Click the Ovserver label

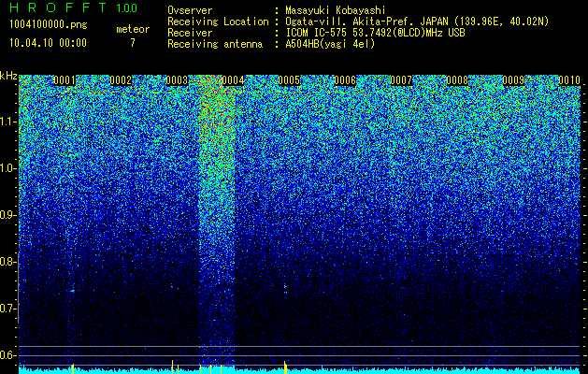pyautogui.click(x=190, y=10)
